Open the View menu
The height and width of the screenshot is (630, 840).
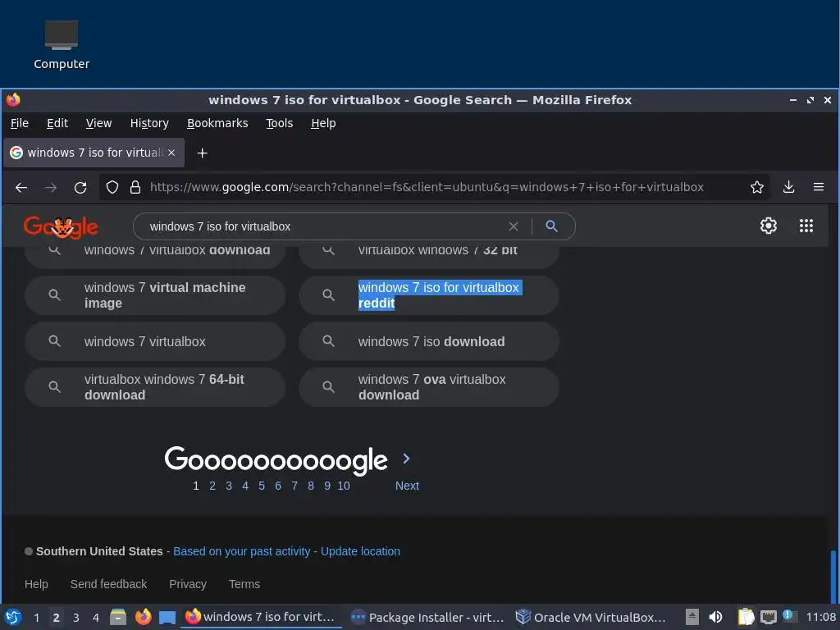[x=98, y=123]
